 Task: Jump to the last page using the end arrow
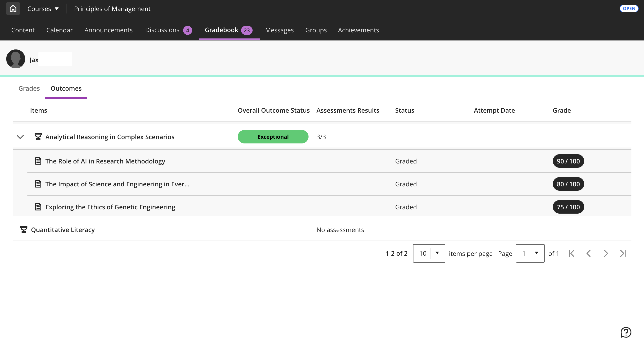pyautogui.click(x=623, y=253)
